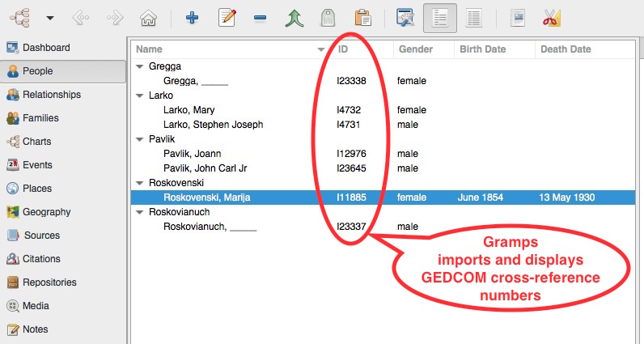Collapse the Gregga surname group
644x344 pixels.
click(x=140, y=66)
